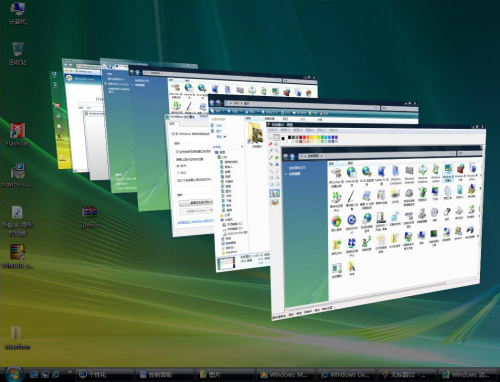Toggle Sidebar always on top checkbox
This screenshot has height=382, width=500.
coord(177,152)
